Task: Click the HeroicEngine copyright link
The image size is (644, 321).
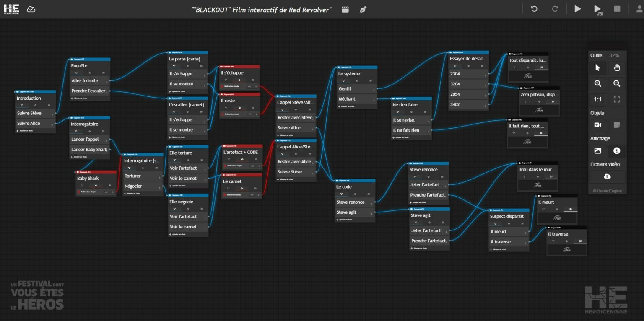Action: click(x=607, y=191)
